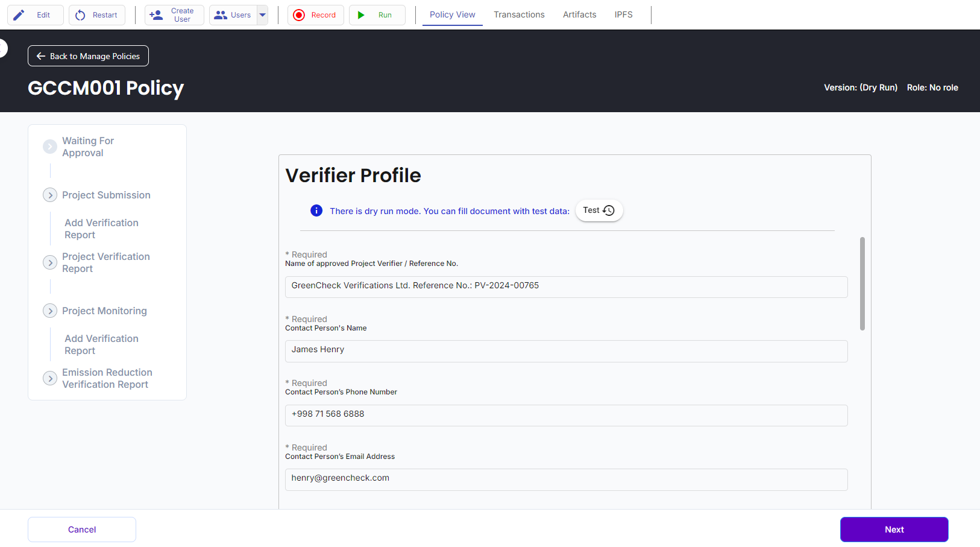Screen dimensions: 980x547
Task: Click the Restart circular arrow icon
Action: 80,15
